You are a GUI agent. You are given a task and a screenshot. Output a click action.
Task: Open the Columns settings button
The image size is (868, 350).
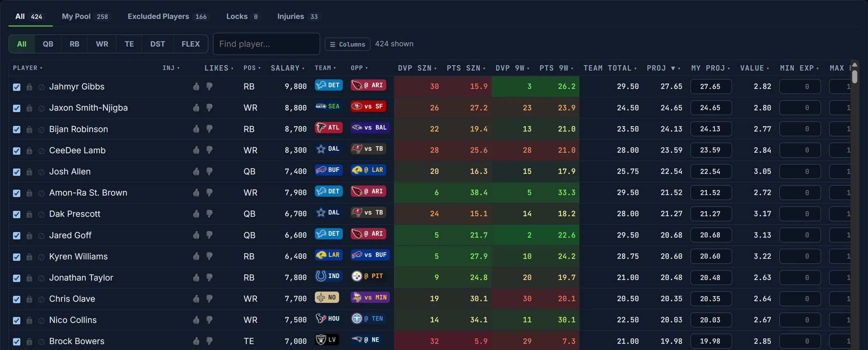[347, 44]
